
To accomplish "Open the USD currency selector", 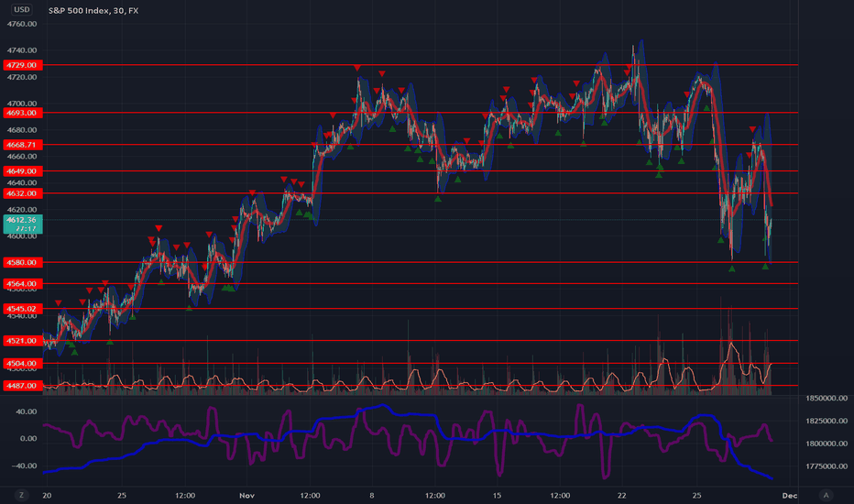I will point(22,9).
